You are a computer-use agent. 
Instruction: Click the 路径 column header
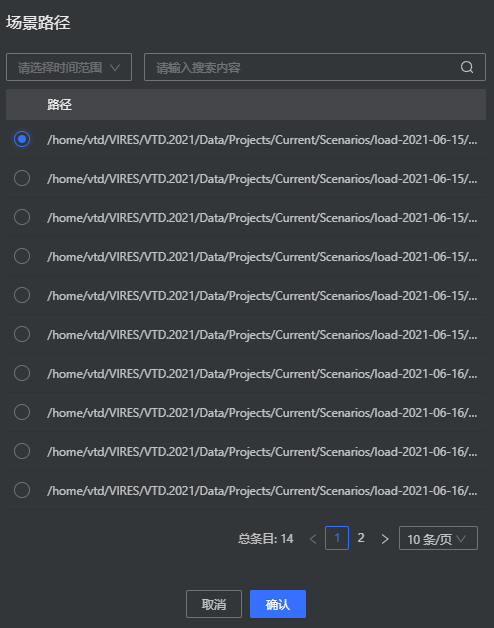pyautogui.click(x=59, y=105)
